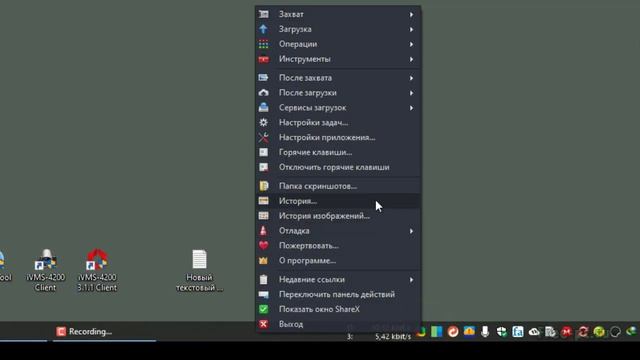
Task: Choose История… from the menu
Action: click(338, 201)
